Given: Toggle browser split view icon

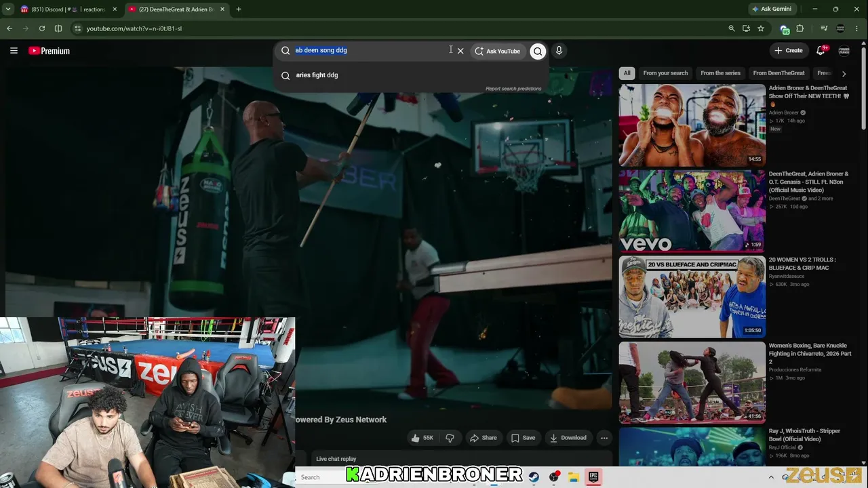Looking at the screenshot, I should (x=58, y=28).
